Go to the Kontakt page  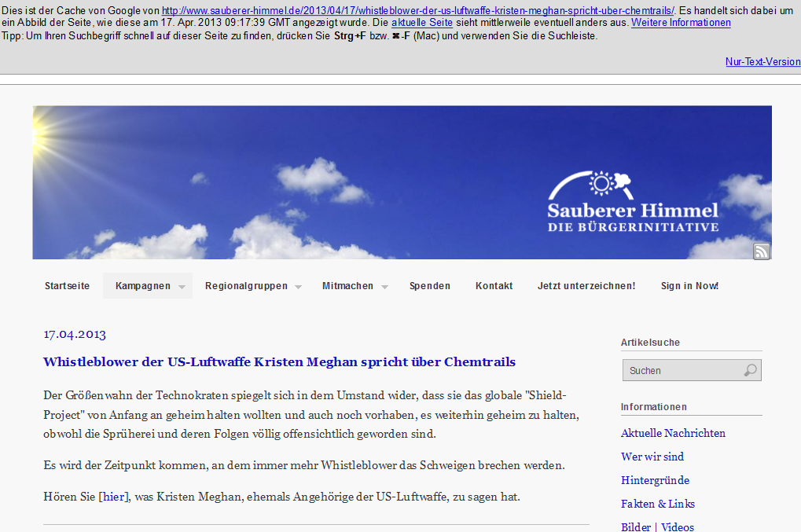(494, 286)
